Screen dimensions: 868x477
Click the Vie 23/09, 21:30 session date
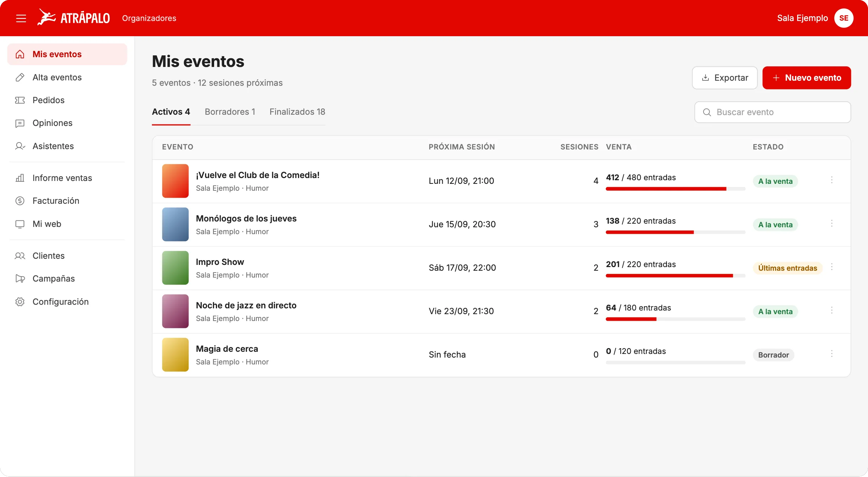click(x=461, y=311)
